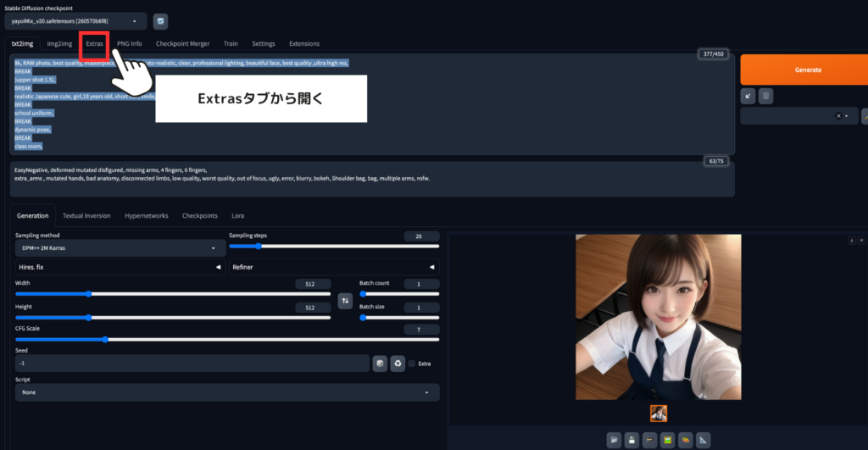868x450 pixels.
Task: Open the output folder icon below the image
Action: tap(613, 439)
